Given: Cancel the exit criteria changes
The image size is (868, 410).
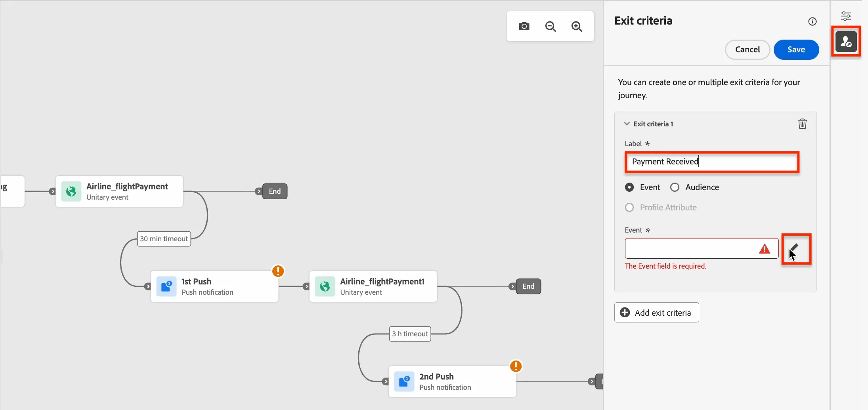Looking at the screenshot, I should [748, 50].
